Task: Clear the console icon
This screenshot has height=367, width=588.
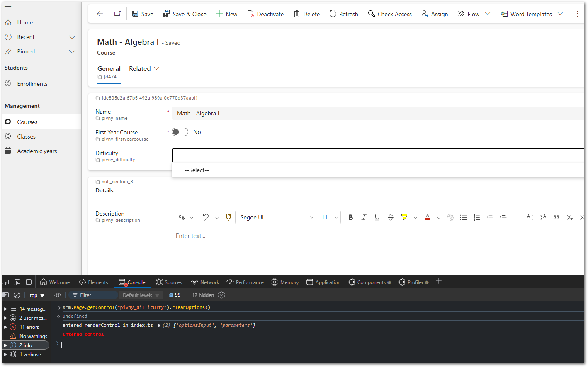Action: (x=17, y=295)
